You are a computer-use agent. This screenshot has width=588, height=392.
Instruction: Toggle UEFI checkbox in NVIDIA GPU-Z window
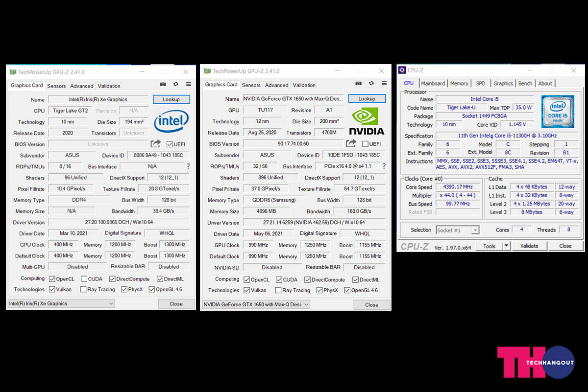point(365,143)
